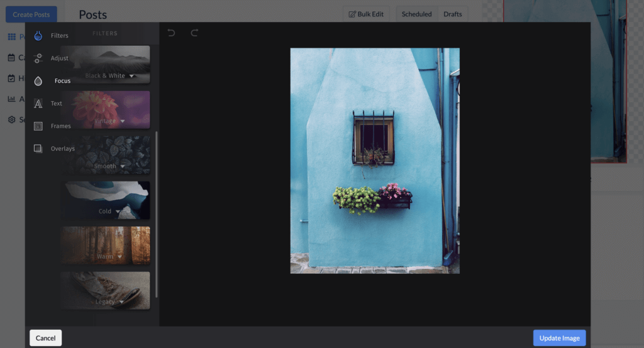The height and width of the screenshot is (348, 644).
Task: Click the calendar icon in background sidebar
Action: point(11,57)
